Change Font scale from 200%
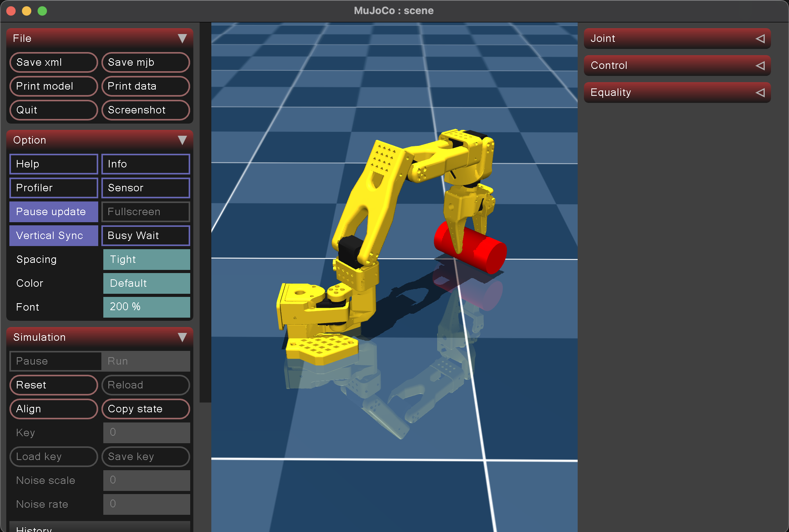 click(x=146, y=307)
